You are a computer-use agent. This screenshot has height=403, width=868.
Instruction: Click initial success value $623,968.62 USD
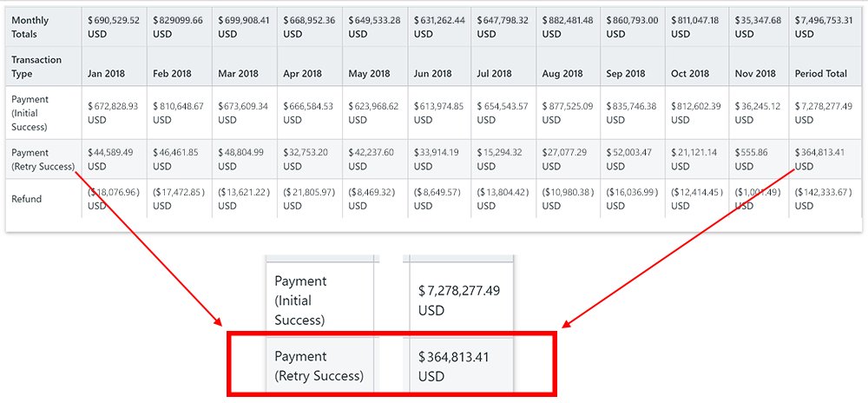[373, 113]
